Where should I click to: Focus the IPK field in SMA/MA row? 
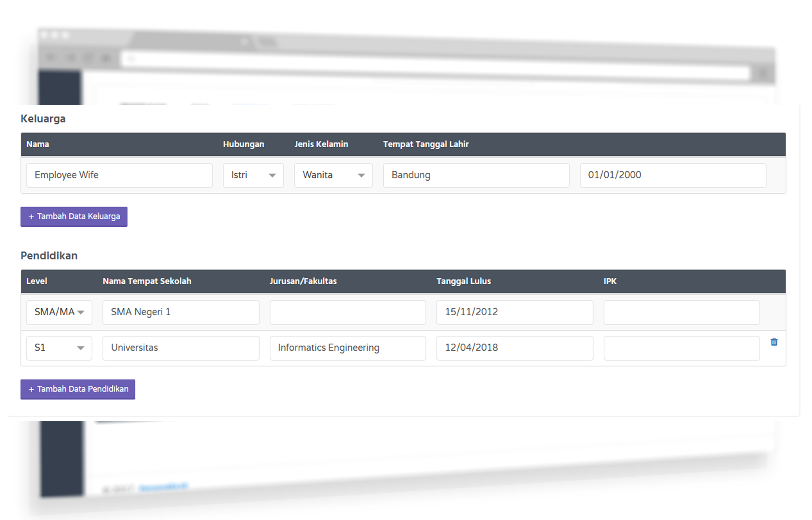tap(681, 312)
